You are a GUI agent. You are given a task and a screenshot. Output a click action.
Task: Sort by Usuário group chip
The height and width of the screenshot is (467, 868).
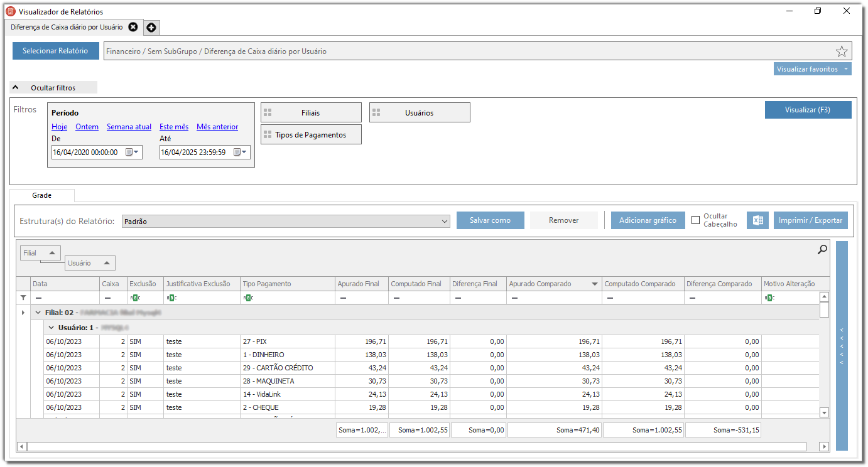pos(90,263)
